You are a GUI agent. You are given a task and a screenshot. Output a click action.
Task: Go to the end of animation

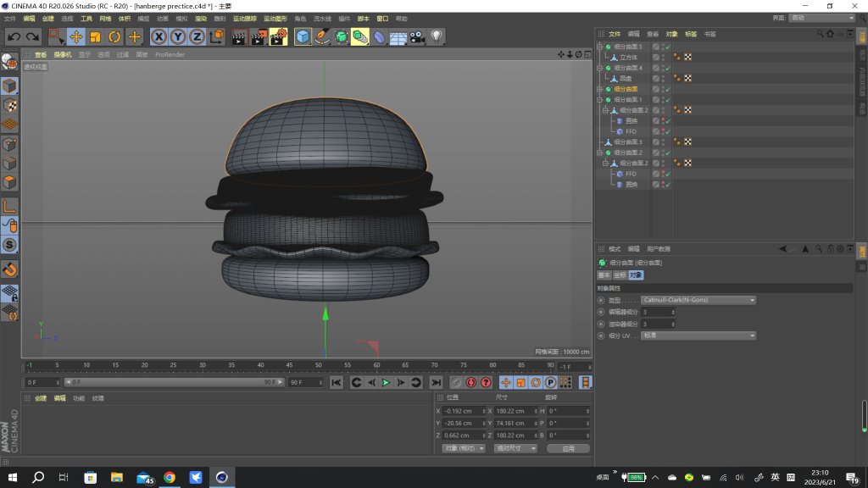coord(437,383)
